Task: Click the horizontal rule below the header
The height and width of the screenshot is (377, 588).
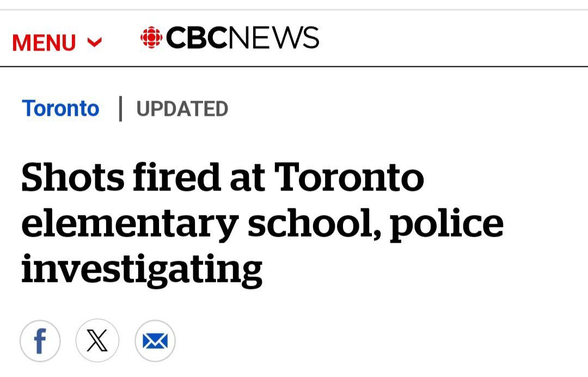Action: tap(294, 66)
